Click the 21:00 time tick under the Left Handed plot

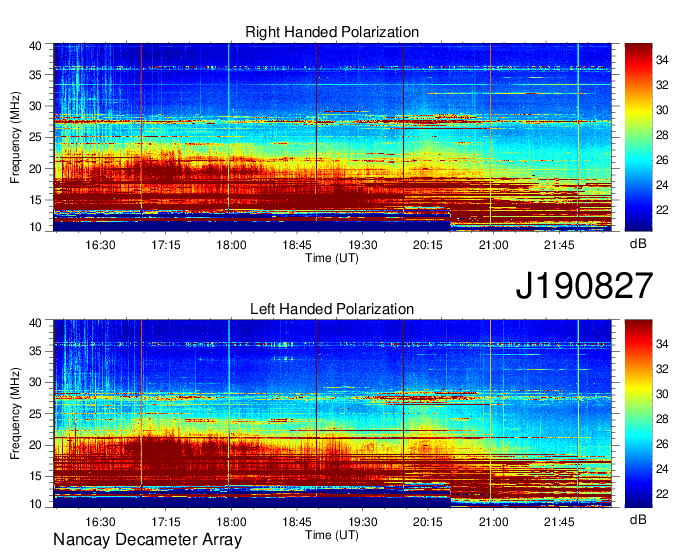[494, 521]
